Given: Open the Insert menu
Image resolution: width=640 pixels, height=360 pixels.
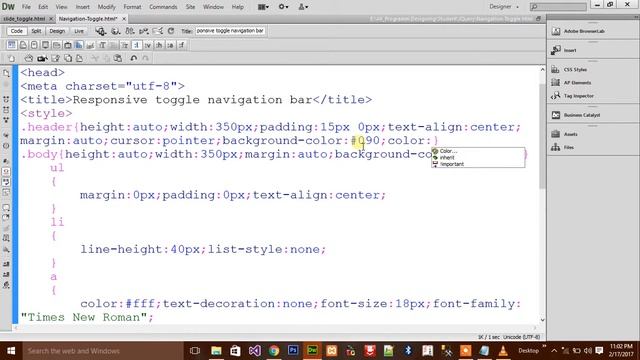Looking at the screenshot, I should [x=82, y=7].
